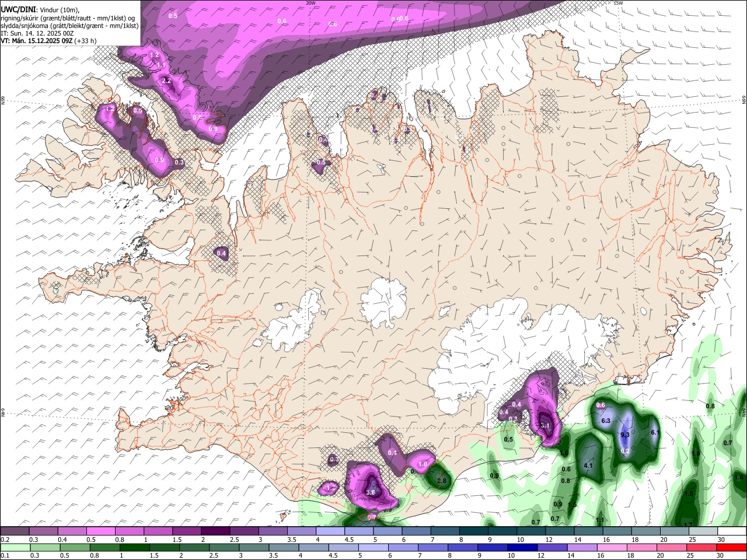Click the 8 blue rain scale swatch
This screenshot has width=747, height=560.
(x=463, y=548)
